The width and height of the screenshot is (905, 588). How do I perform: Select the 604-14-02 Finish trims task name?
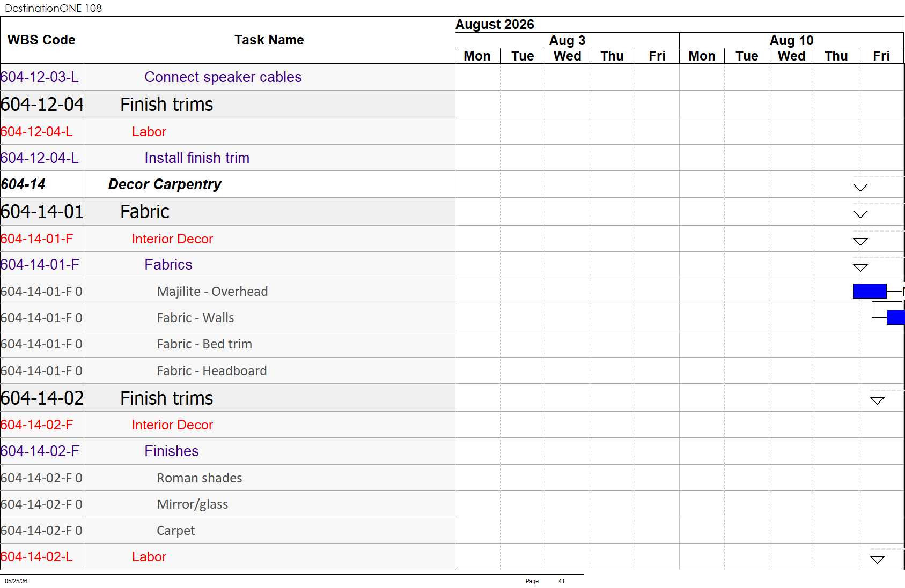(167, 398)
